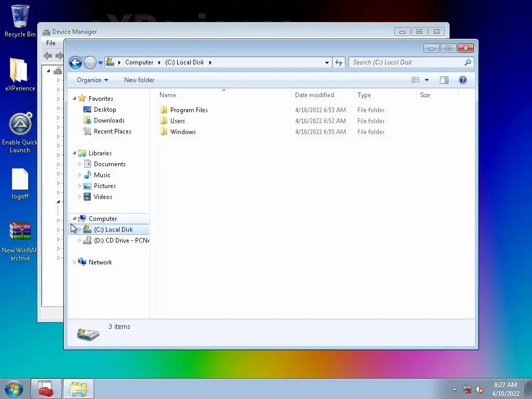Screen dimensions: 532x399
Task: Open the address bar history dropdown
Action: pyautogui.click(x=327, y=62)
